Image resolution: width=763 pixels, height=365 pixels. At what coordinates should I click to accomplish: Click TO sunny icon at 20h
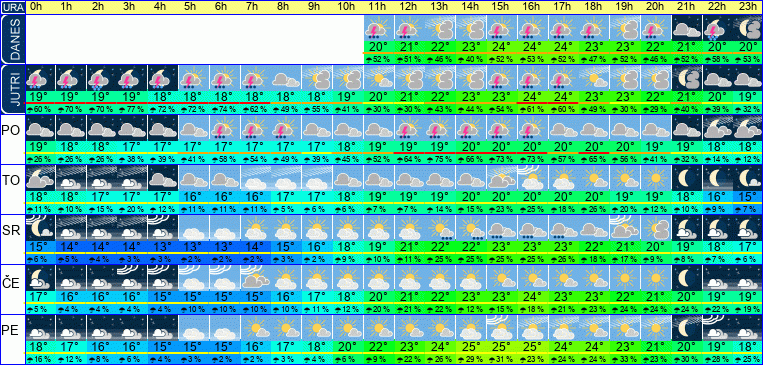click(x=655, y=179)
